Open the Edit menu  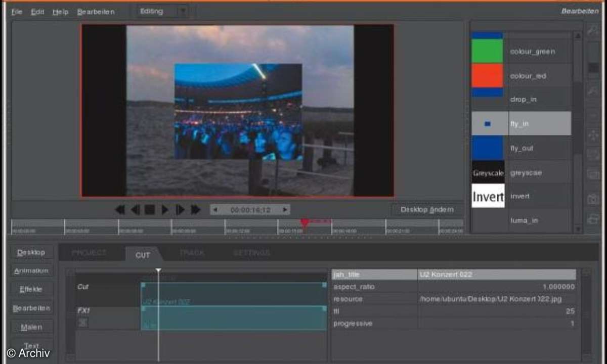[x=37, y=11]
